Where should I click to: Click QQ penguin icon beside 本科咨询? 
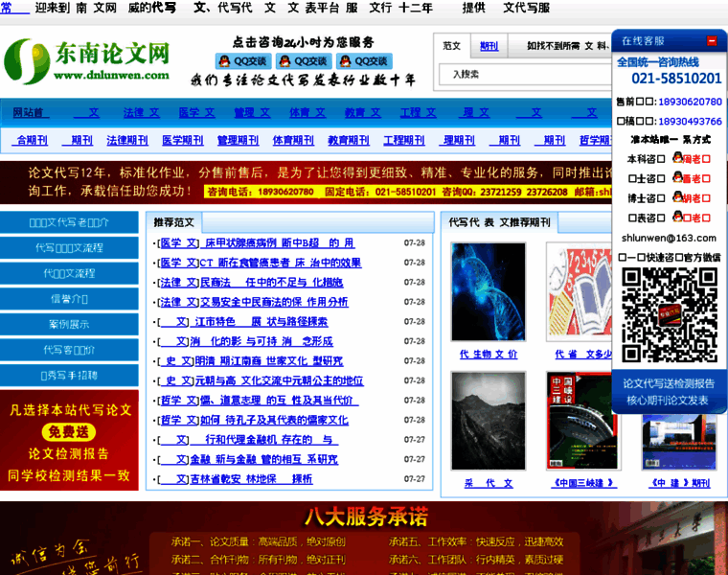point(677,158)
